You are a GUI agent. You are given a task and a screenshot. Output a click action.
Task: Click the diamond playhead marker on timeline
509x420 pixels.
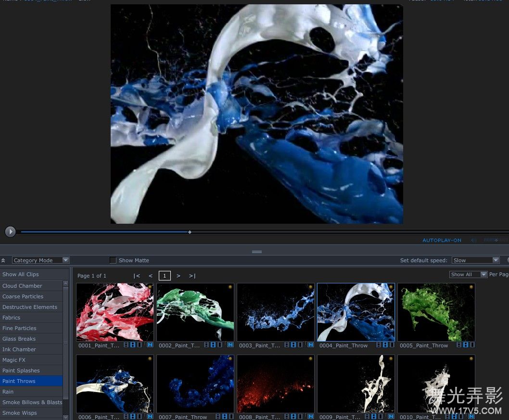(x=190, y=232)
